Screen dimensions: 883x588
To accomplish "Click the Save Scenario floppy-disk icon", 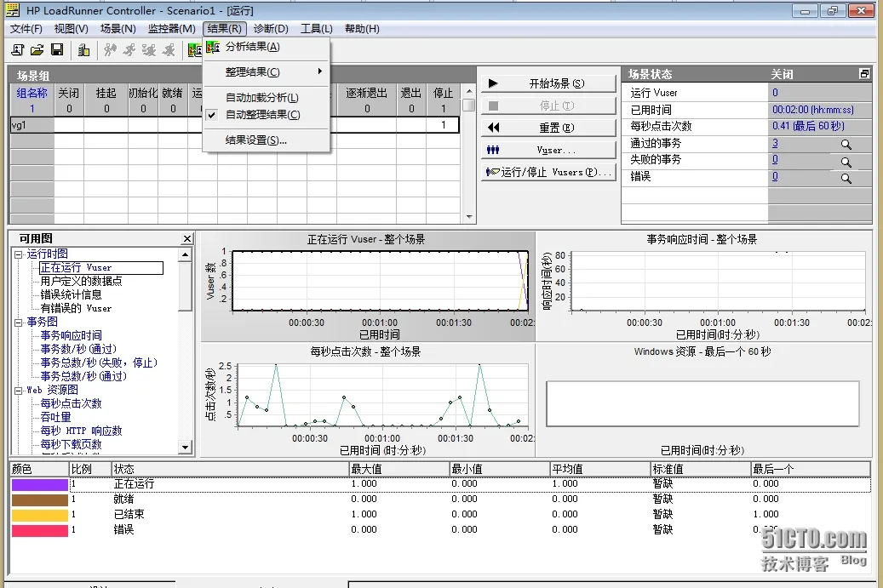I will (57, 50).
